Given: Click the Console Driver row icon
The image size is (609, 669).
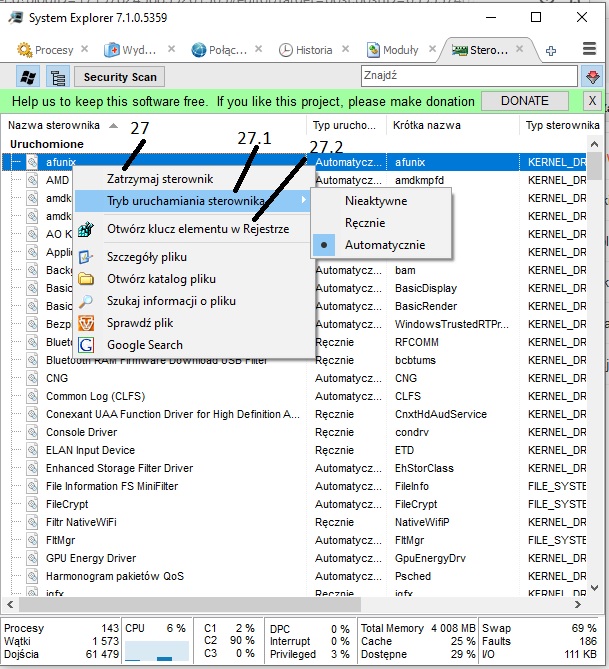Looking at the screenshot, I should (32, 432).
